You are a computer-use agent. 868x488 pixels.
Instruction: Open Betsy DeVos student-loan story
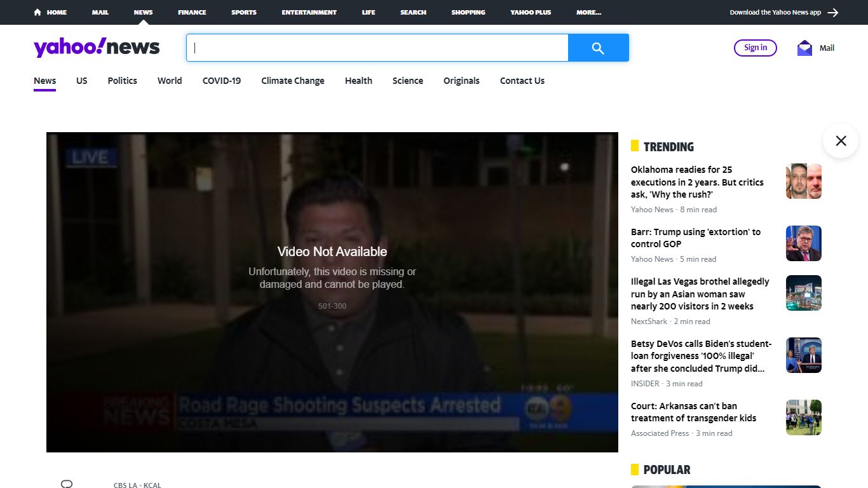pyautogui.click(x=702, y=356)
